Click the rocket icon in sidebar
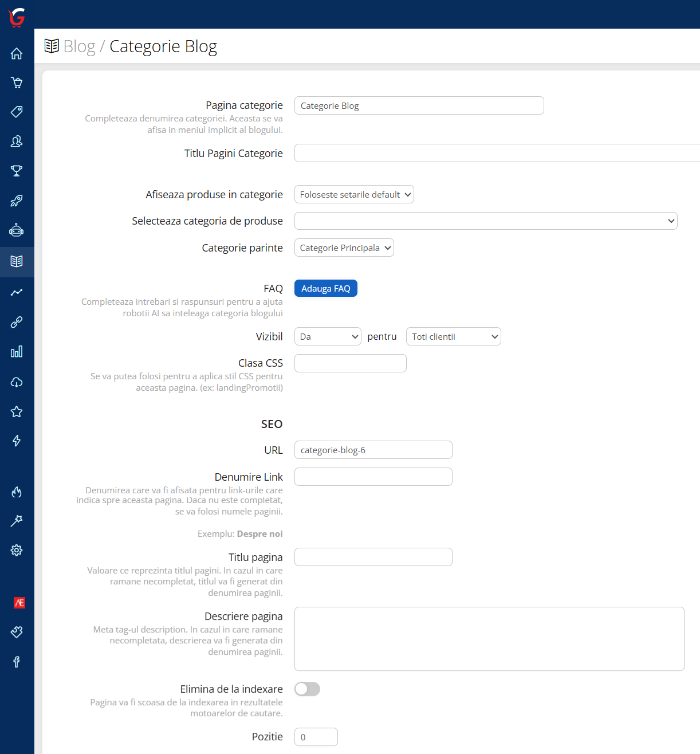700x754 pixels. tap(17, 201)
